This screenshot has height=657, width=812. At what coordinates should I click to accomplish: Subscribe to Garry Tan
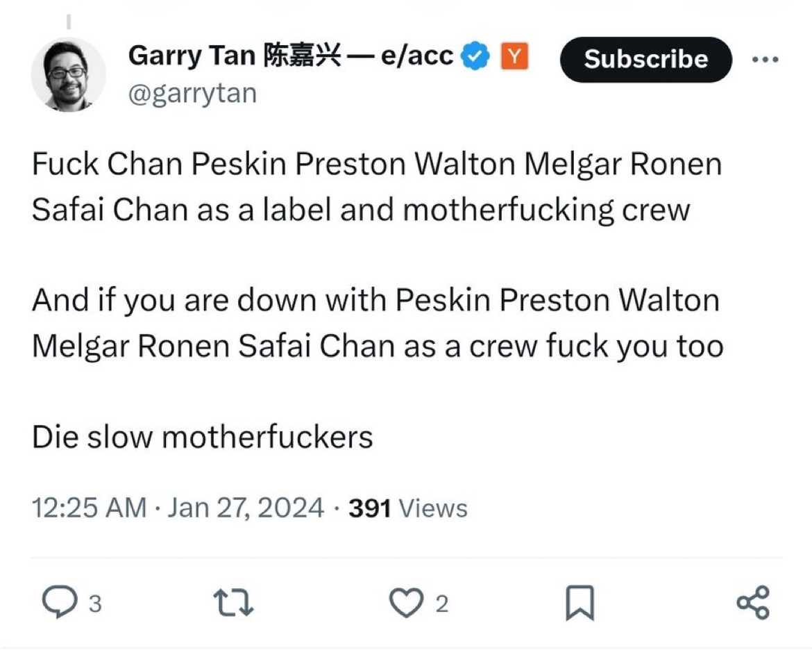(x=645, y=60)
